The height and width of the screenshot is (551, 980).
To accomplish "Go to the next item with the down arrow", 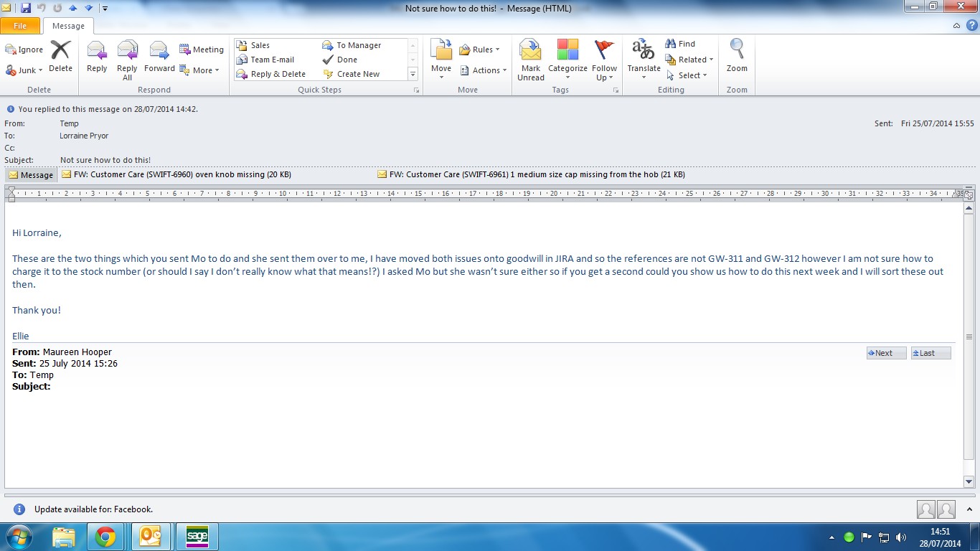I will 88,8.
